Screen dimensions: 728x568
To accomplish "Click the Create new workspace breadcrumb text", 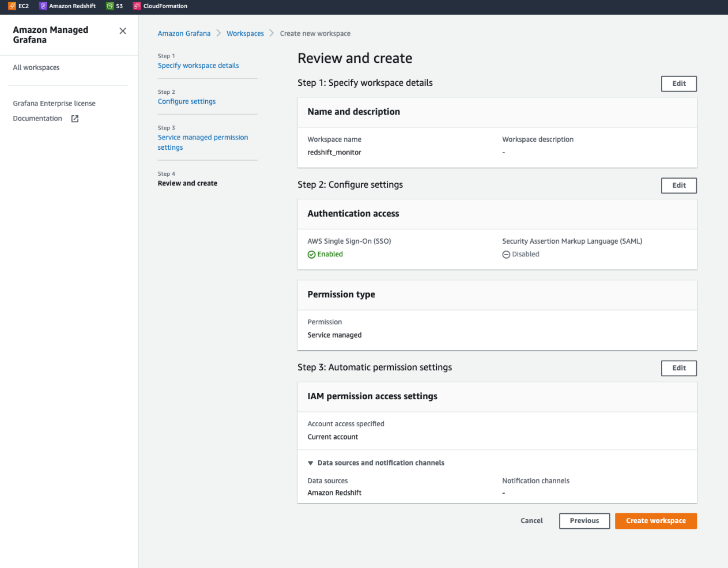I will coord(315,33).
